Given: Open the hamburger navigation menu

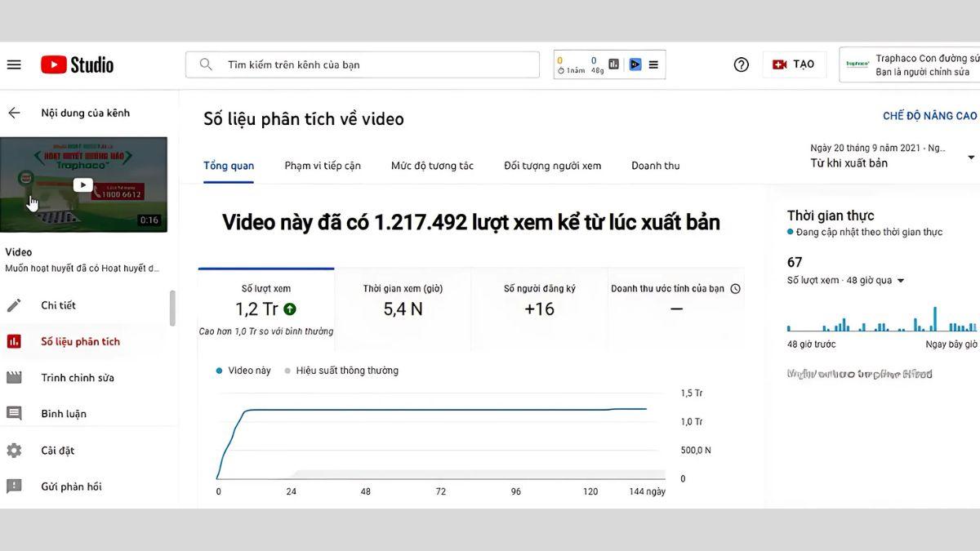Looking at the screenshot, I should pos(14,64).
